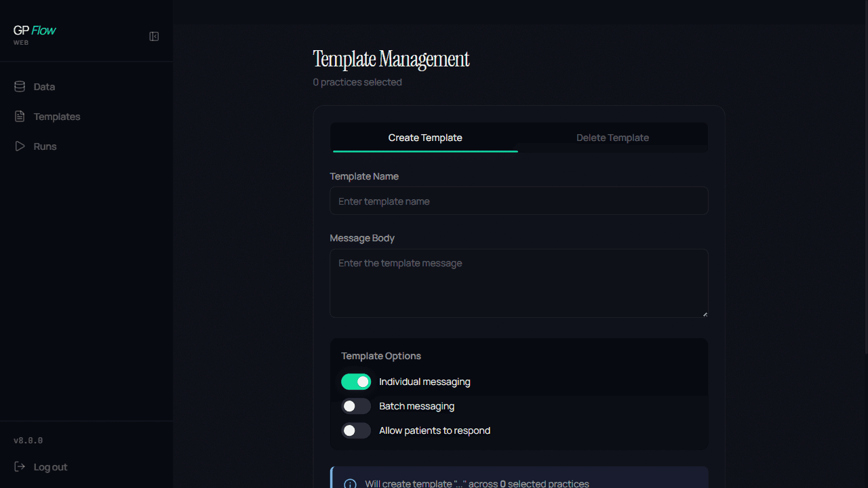The height and width of the screenshot is (488, 868).
Task: Enable Allow patients to respond toggle
Action: pyautogui.click(x=356, y=430)
